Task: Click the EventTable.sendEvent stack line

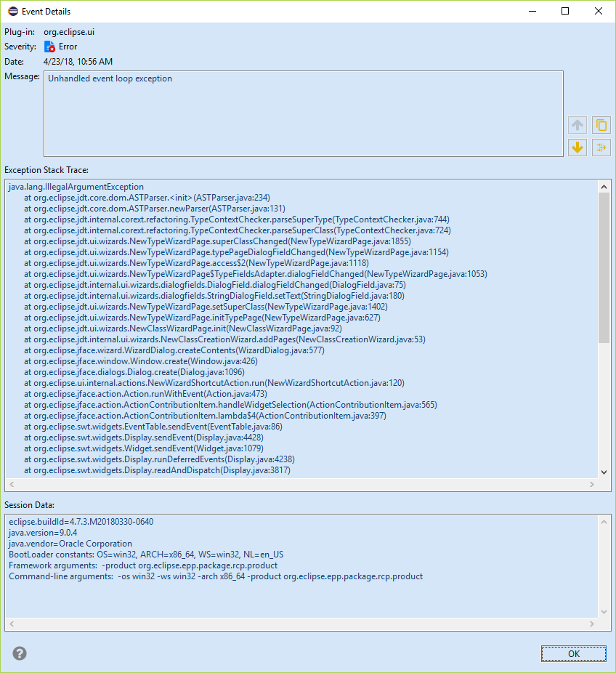Action: coord(153,427)
